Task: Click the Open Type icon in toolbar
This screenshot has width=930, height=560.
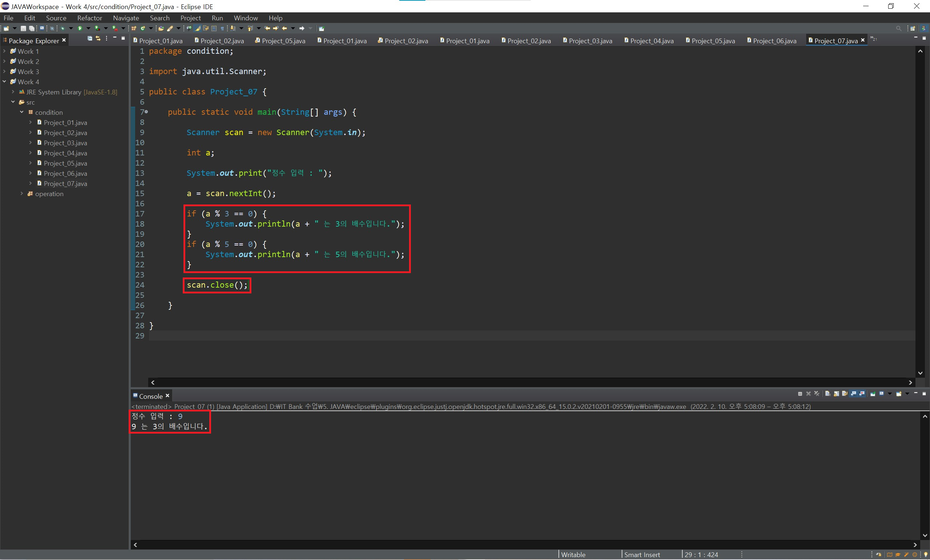Action: click(x=161, y=28)
